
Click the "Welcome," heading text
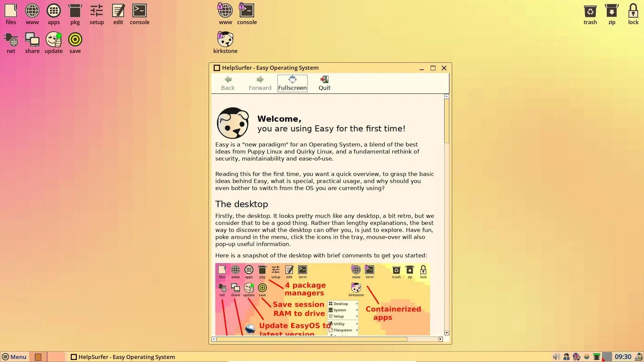279,119
